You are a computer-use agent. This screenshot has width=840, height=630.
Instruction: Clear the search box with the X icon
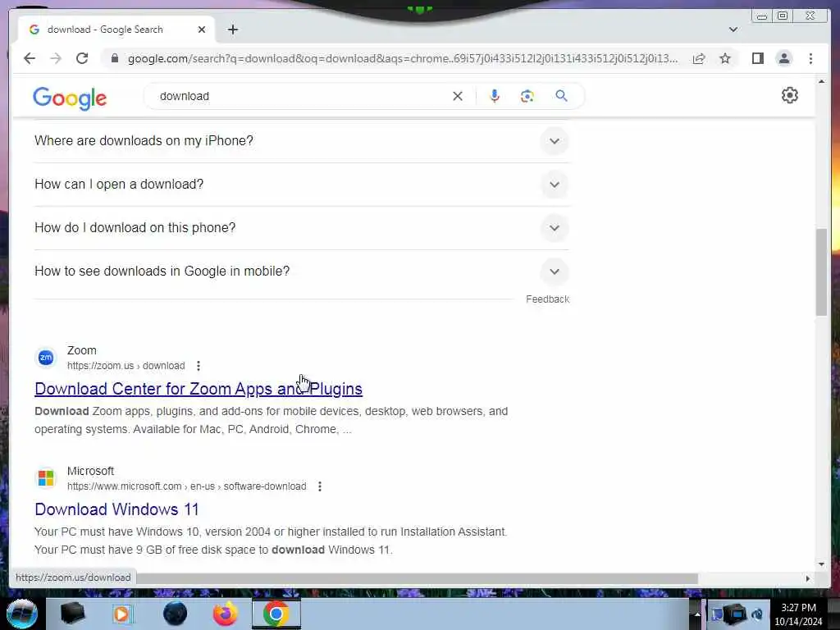coord(458,96)
